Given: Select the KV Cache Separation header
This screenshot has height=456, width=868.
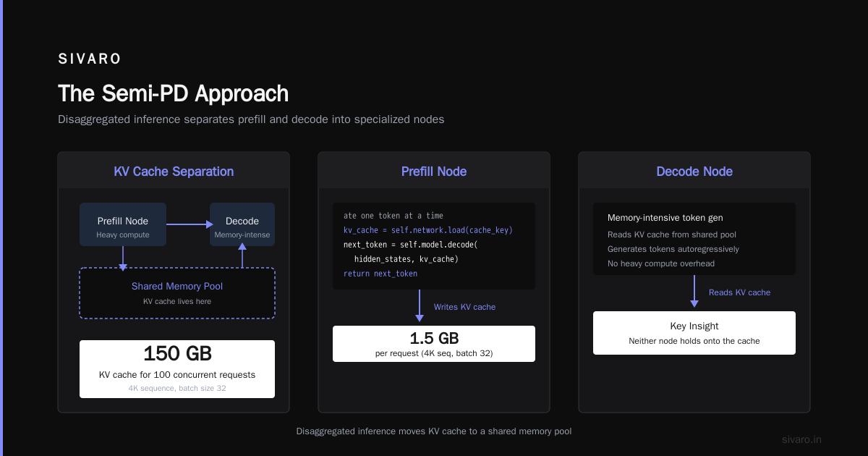Looking at the screenshot, I should tap(174, 172).
